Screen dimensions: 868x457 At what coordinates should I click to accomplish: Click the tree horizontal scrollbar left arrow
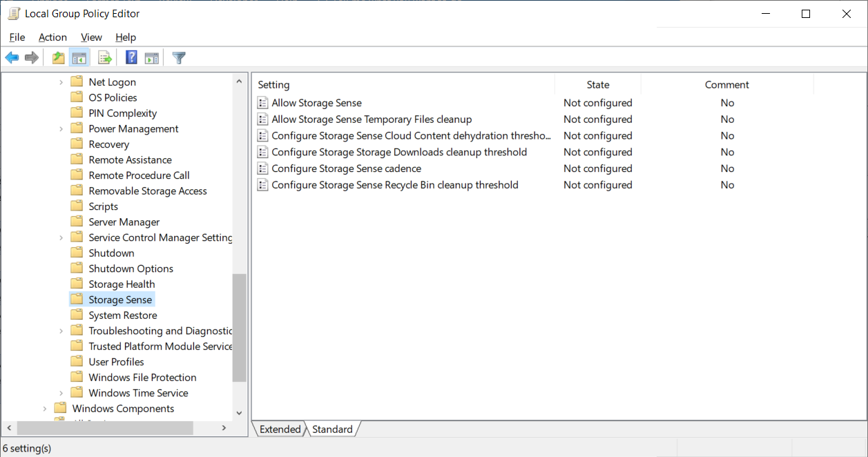tap(8, 428)
